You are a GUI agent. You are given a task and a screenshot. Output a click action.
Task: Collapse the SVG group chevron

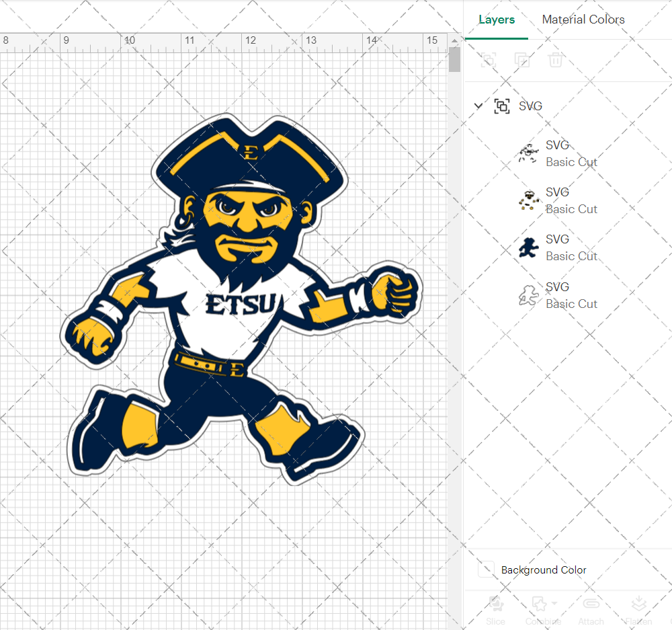coord(478,106)
